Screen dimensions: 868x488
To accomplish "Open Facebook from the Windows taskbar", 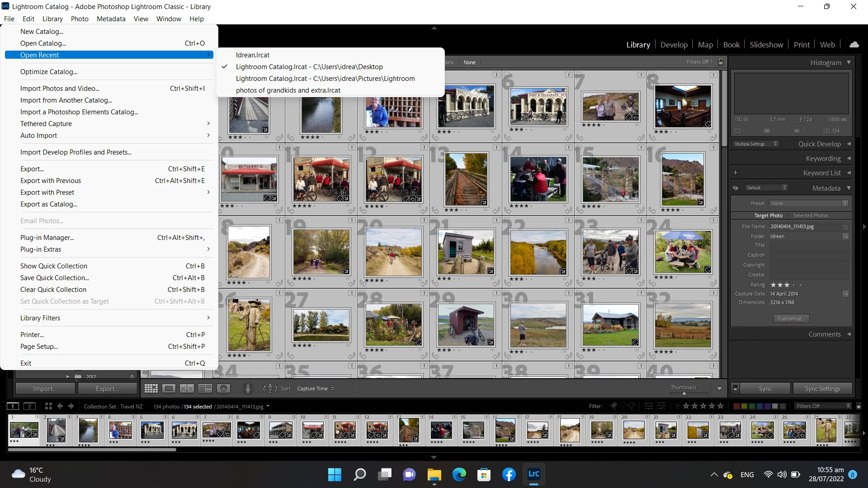I will (x=509, y=474).
